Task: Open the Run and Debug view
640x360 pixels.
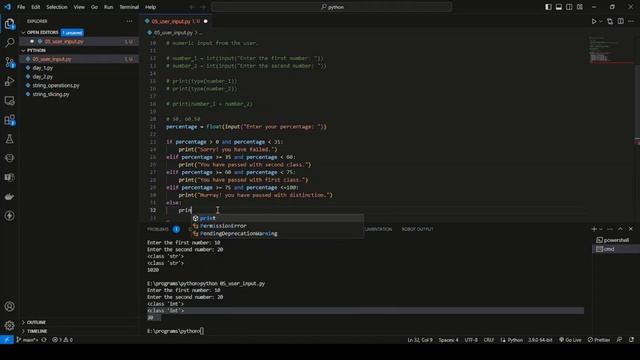Action: 9,81
